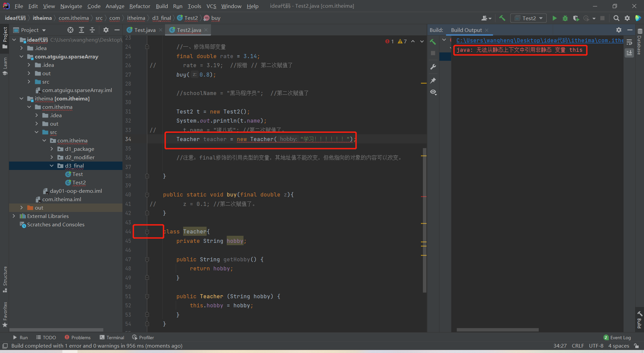
Task: Open Project panel options gear
Action: (106, 30)
